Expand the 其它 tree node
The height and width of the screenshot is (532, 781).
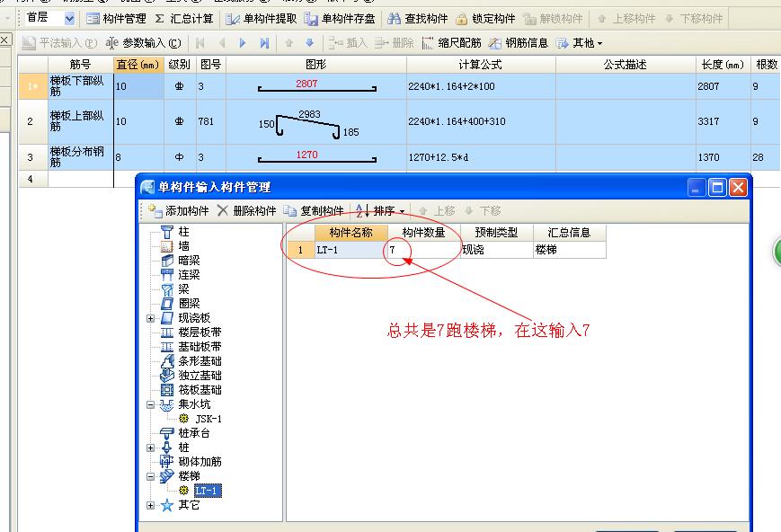150,506
